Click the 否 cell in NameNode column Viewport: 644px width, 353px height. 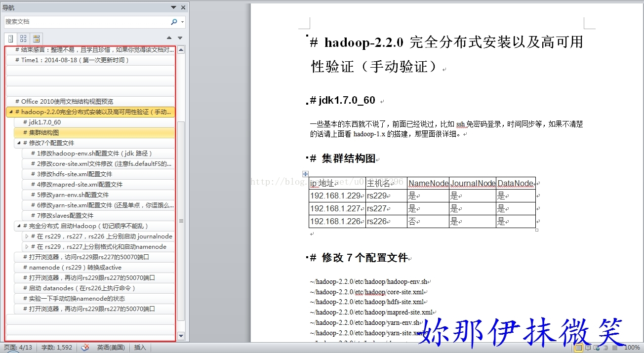(428, 221)
